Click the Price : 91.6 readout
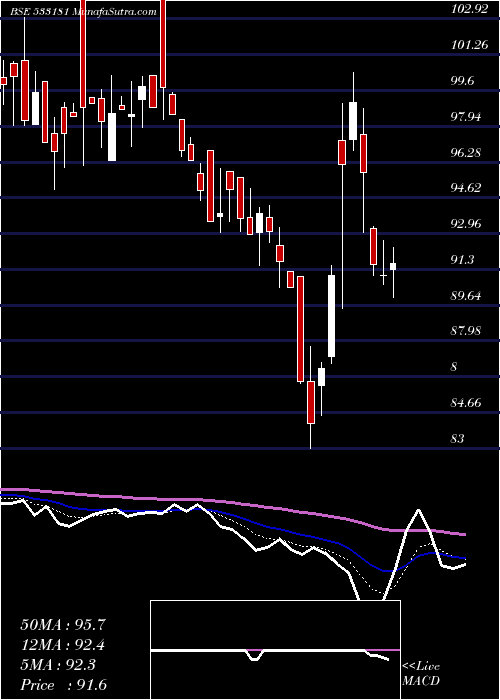The height and width of the screenshot is (700, 500). [x=63, y=685]
